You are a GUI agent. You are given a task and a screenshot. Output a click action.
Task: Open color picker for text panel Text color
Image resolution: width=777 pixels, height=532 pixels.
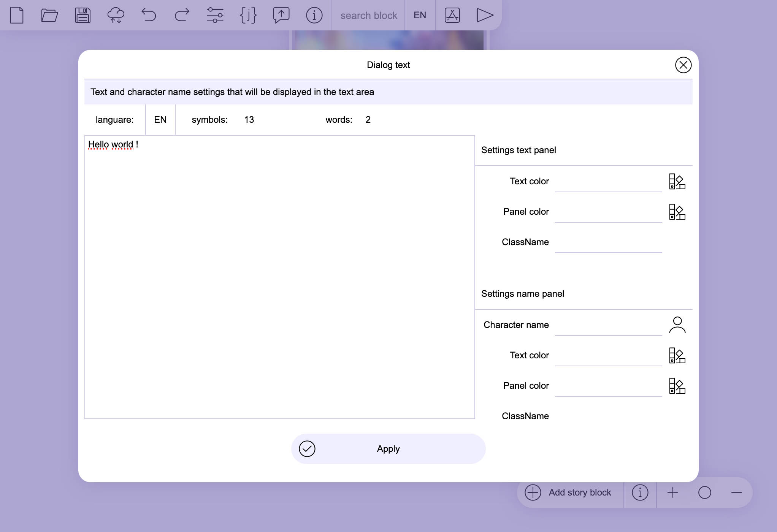(x=677, y=181)
